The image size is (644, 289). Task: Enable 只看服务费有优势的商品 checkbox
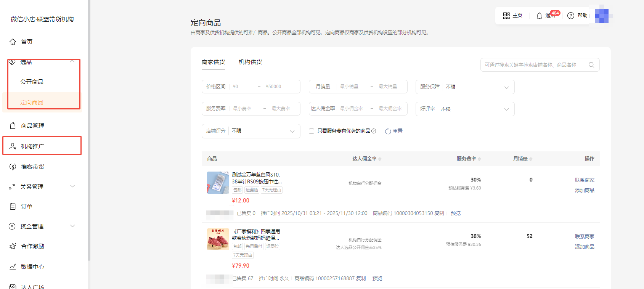click(x=312, y=131)
